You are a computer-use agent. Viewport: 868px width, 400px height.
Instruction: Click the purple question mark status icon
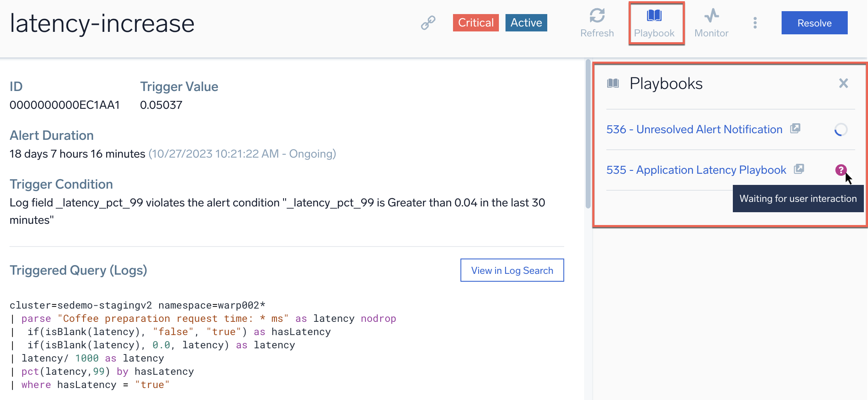(840, 170)
